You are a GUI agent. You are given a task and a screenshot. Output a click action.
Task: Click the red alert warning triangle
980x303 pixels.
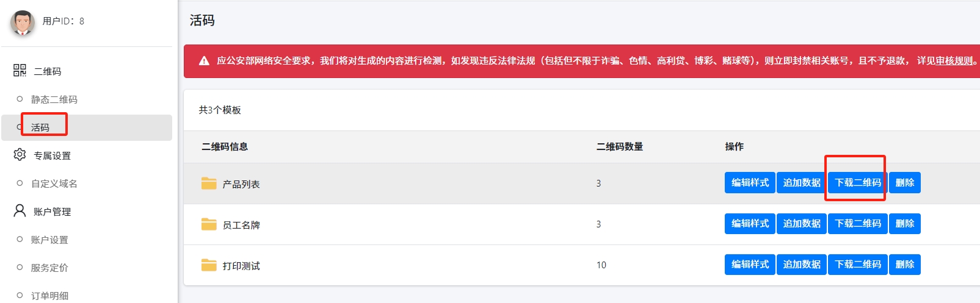pos(204,61)
